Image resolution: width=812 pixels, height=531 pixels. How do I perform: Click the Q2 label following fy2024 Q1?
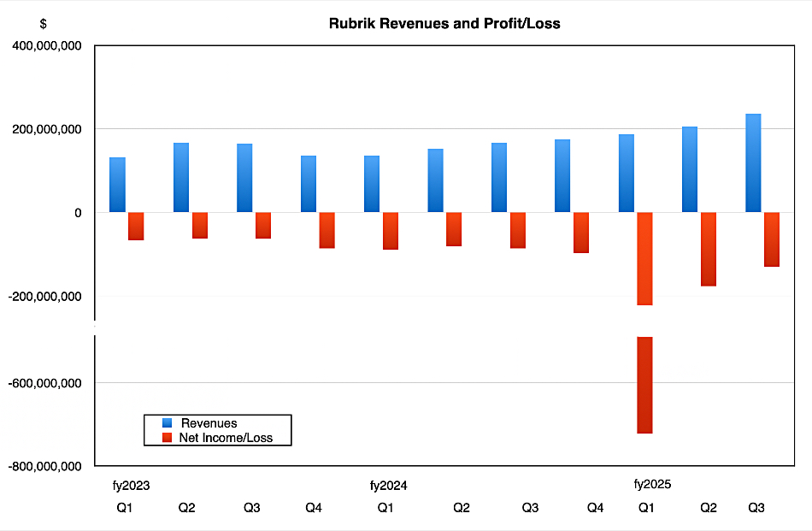tap(462, 508)
